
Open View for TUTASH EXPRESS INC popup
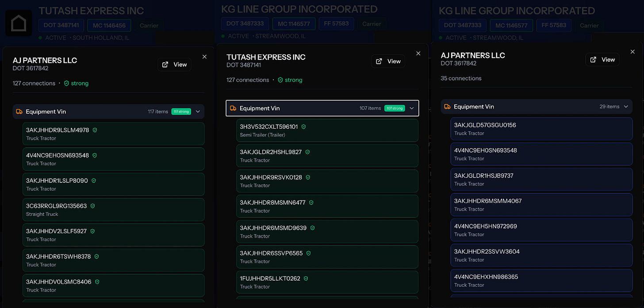[388, 61]
